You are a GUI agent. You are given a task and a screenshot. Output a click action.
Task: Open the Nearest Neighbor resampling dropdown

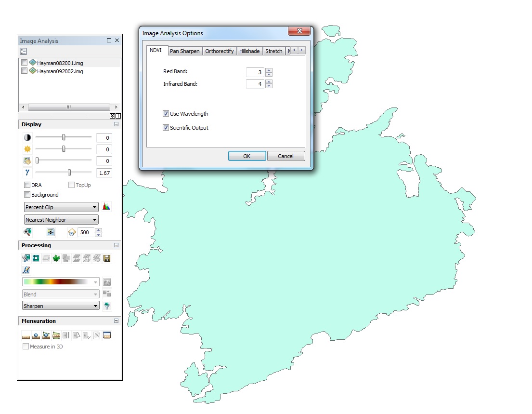pyautogui.click(x=61, y=220)
